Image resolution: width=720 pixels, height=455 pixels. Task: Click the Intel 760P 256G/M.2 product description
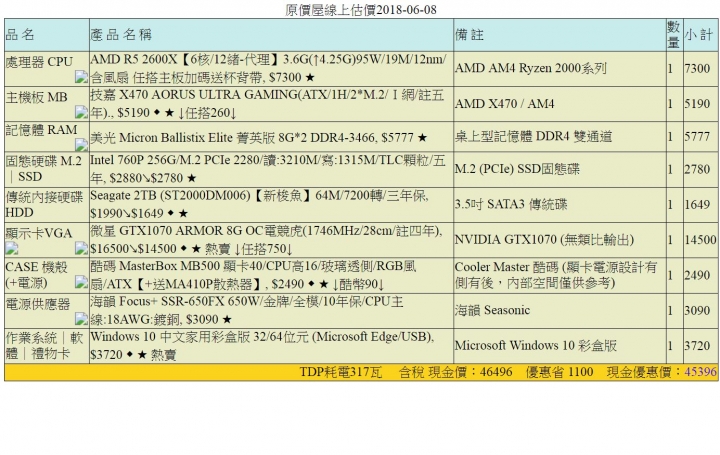click(268, 169)
